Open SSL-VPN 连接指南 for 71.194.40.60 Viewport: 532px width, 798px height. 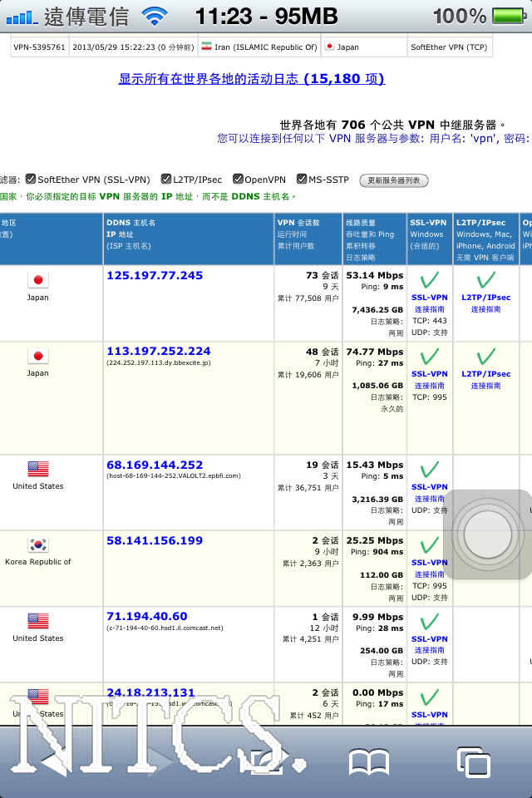click(x=429, y=650)
